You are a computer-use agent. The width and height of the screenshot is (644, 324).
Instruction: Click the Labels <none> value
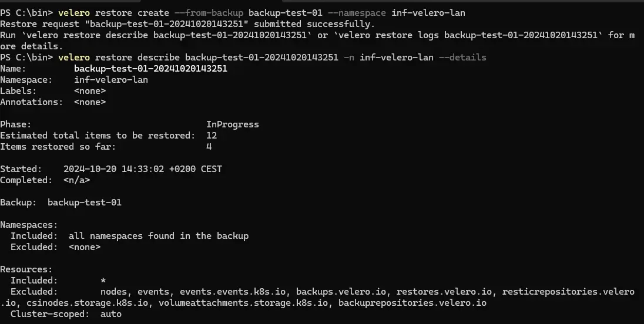tap(90, 90)
